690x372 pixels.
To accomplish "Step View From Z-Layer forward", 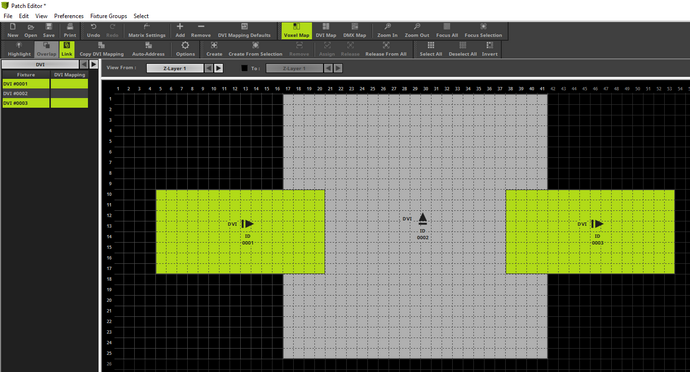I will 218,68.
